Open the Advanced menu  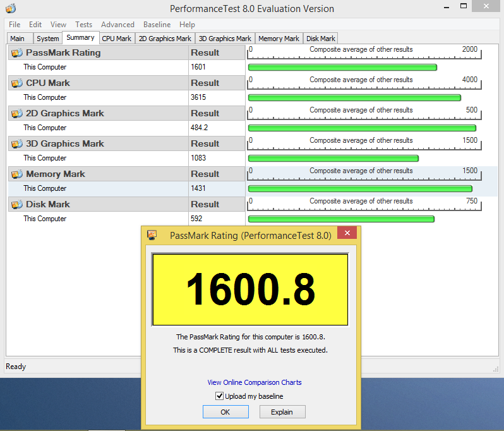coord(117,25)
